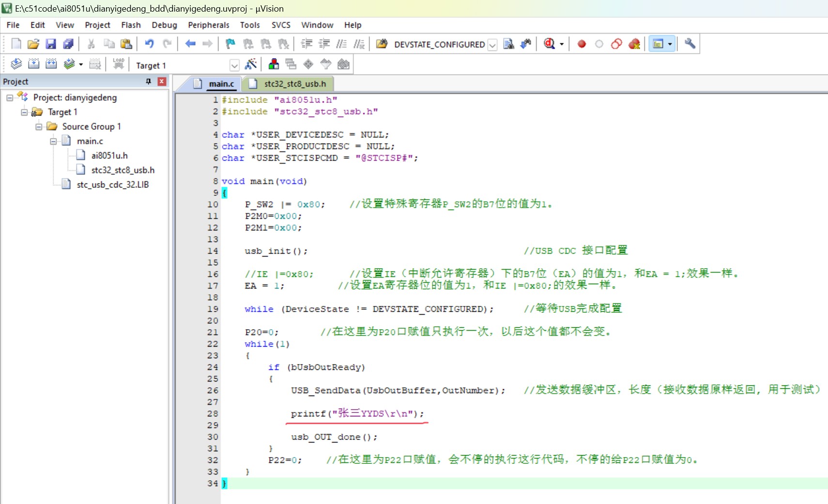The height and width of the screenshot is (504, 828).
Task: Click on the printf line in the editor
Action: point(357,413)
